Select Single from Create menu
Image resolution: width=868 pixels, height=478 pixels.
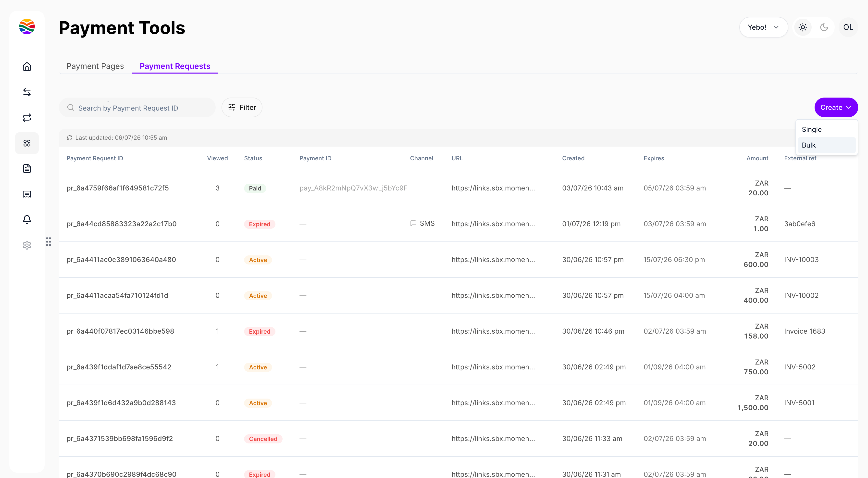826,129
